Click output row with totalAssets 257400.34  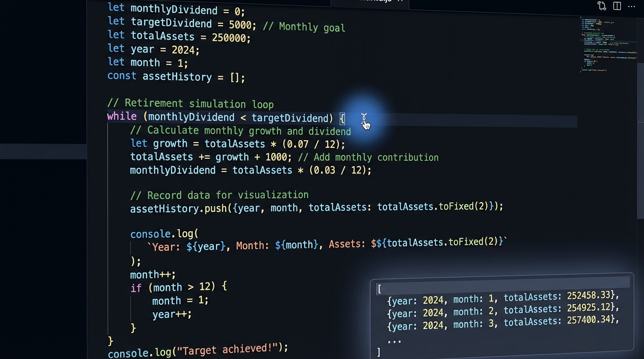click(503, 323)
